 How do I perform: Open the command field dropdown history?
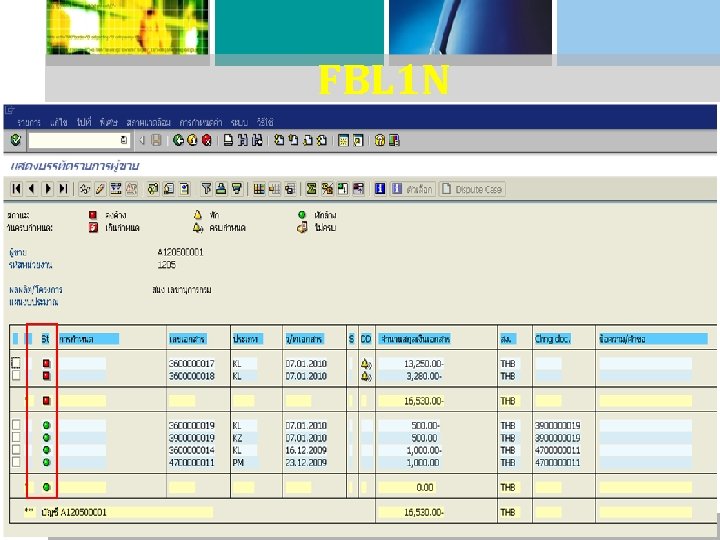click(x=123, y=141)
